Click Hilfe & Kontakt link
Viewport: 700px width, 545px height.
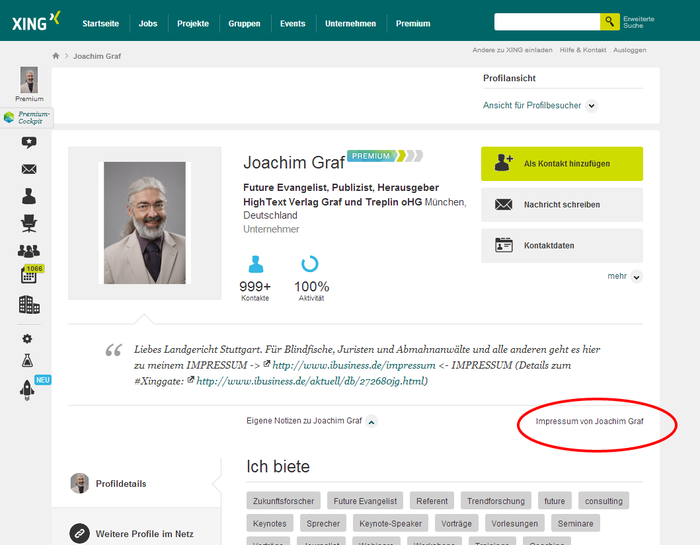pyautogui.click(x=583, y=50)
